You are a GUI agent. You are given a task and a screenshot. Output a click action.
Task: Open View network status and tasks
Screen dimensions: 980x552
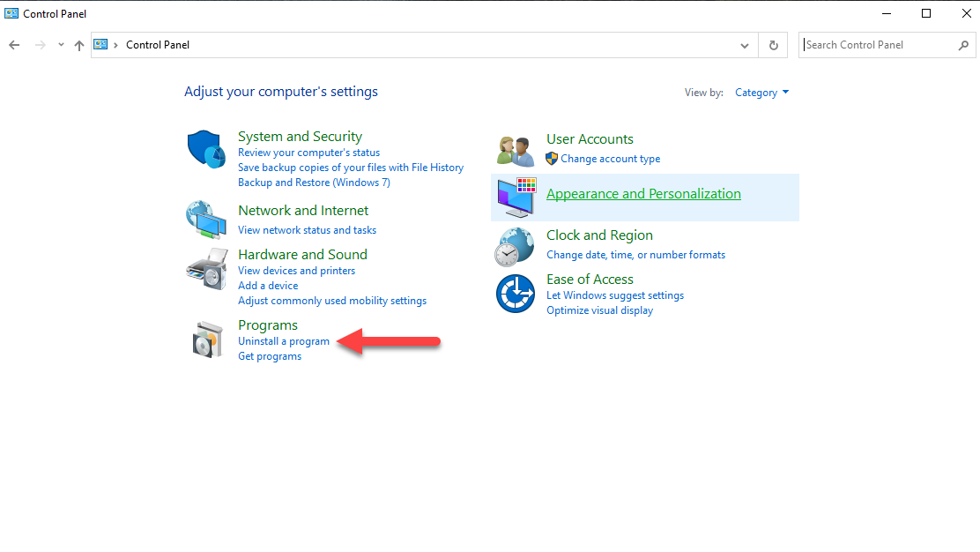[x=307, y=230]
